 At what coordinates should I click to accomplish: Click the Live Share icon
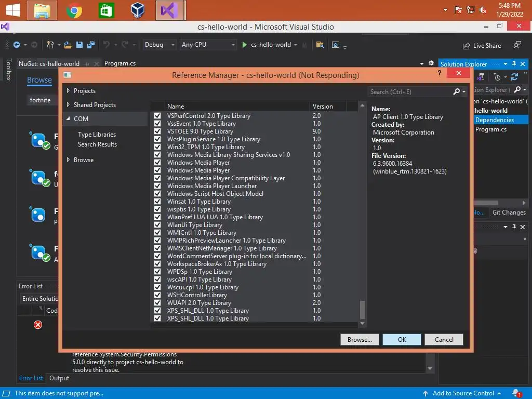[x=467, y=46]
